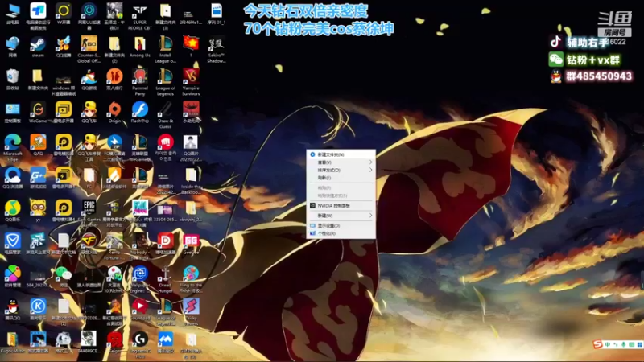Viewport: 644px width, 362px height.
Task: Expand the 查看(V) submenu
Action: (341, 162)
